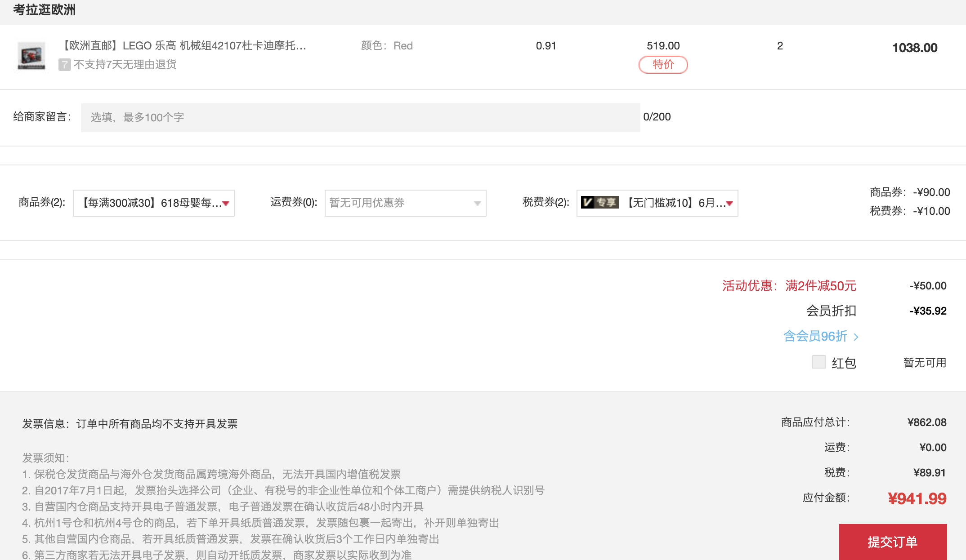Select the 暂无可用 red packet status
The image size is (966, 560).
point(925,363)
